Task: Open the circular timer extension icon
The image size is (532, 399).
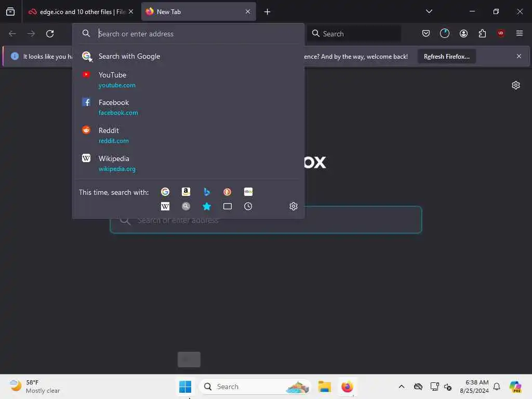Action: click(x=445, y=33)
